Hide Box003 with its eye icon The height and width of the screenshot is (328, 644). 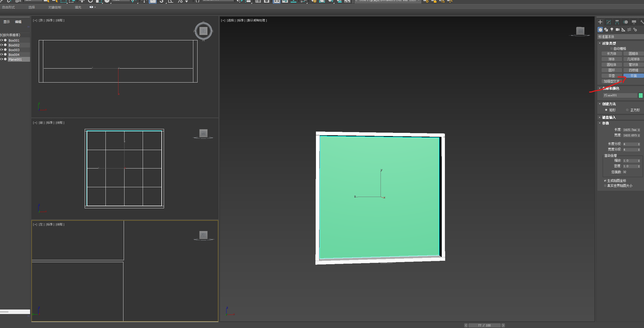(2, 50)
